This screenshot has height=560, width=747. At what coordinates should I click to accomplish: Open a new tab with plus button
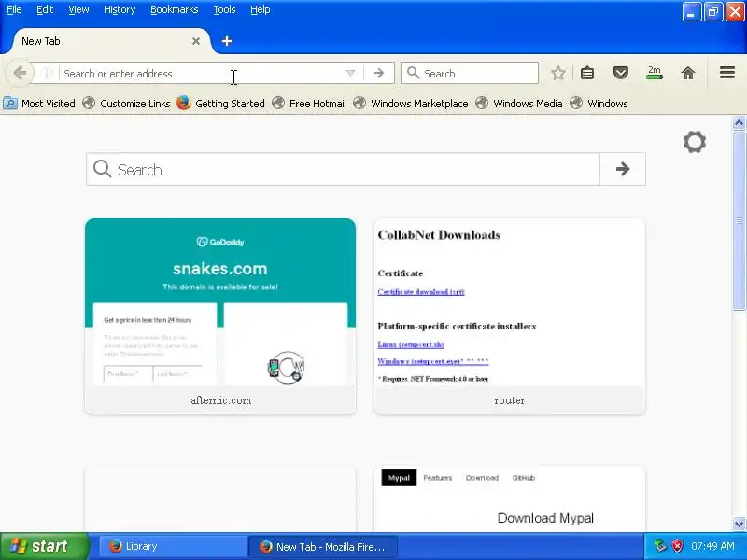(x=227, y=41)
